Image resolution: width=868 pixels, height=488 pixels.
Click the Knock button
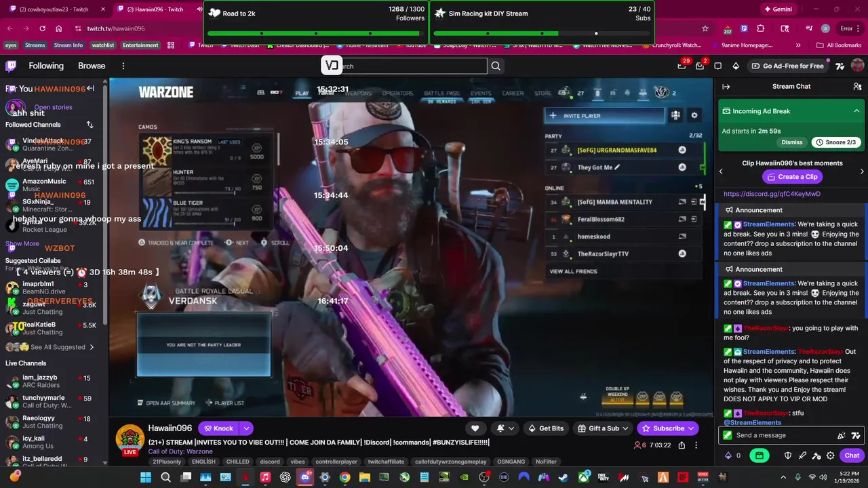(x=218, y=428)
